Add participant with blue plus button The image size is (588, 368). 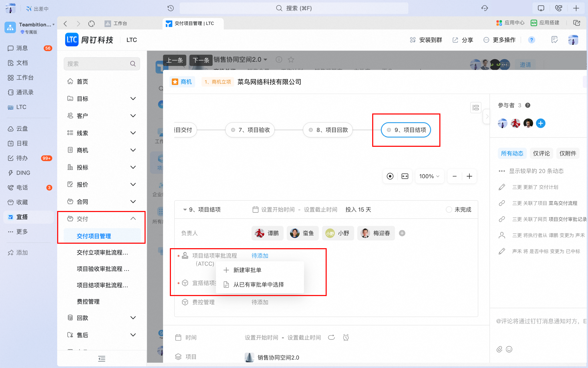point(541,123)
